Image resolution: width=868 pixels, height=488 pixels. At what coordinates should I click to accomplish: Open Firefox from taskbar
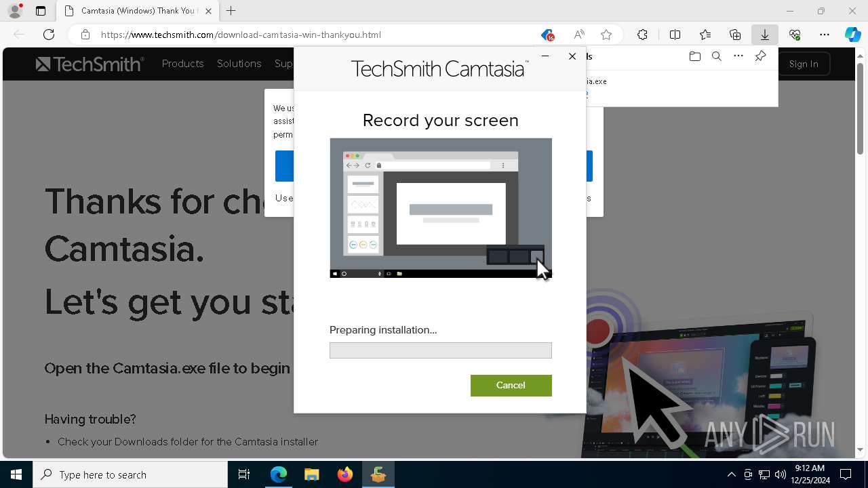click(345, 474)
